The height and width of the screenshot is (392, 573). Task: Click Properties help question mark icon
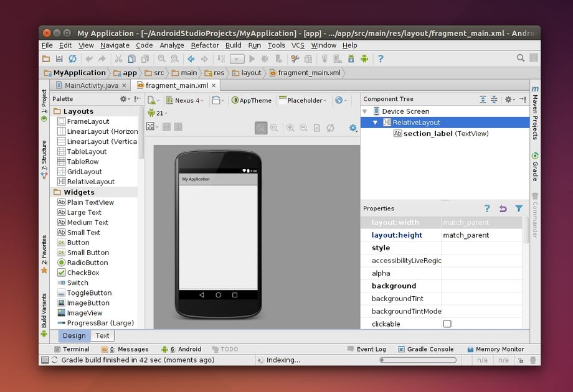point(487,208)
